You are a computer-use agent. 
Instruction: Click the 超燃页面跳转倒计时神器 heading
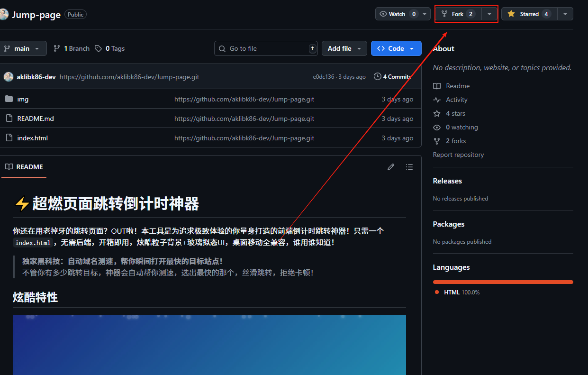coord(106,204)
